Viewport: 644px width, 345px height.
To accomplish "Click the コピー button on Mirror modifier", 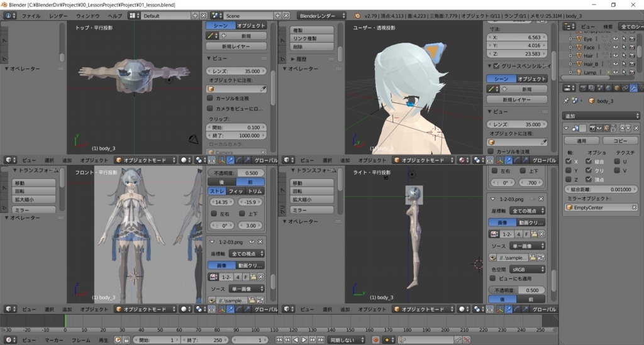I will [x=620, y=141].
